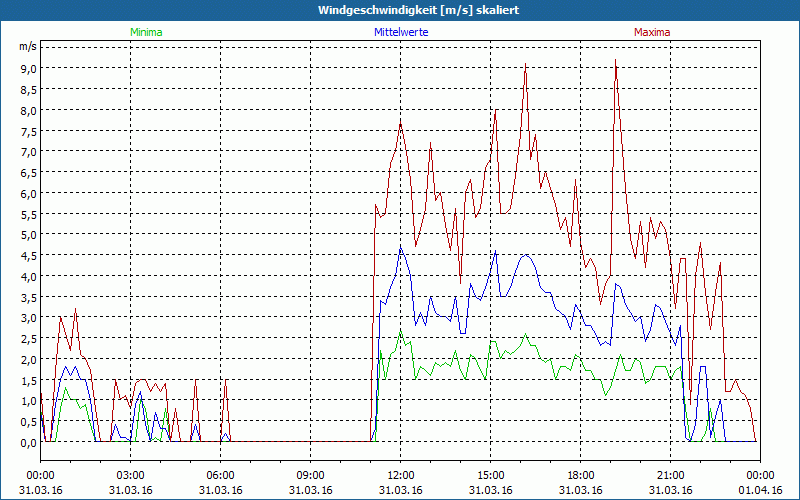Click the 03:00 time axis label
Image resolution: width=800 pixels, height=500 pixels.
131,476
